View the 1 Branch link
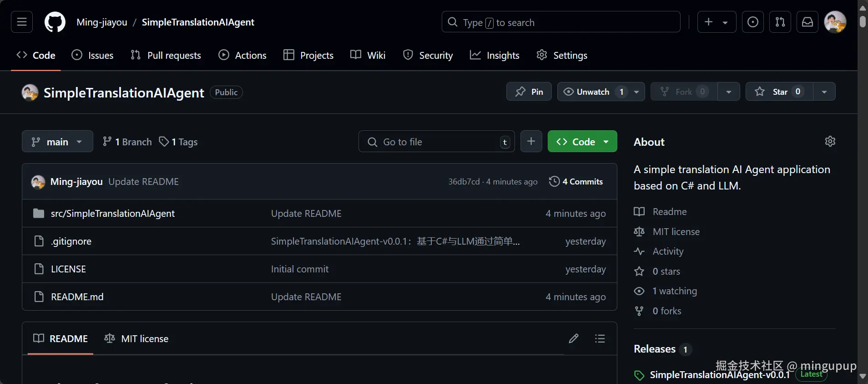 127,142
